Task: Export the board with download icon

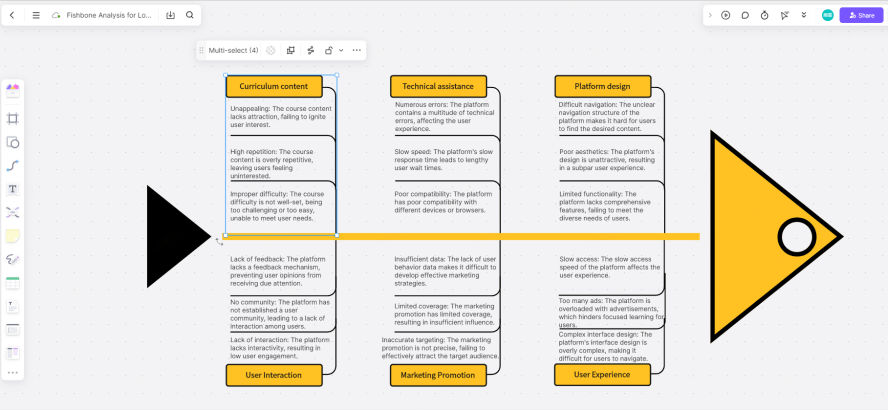Action: (x=170, y=15)
